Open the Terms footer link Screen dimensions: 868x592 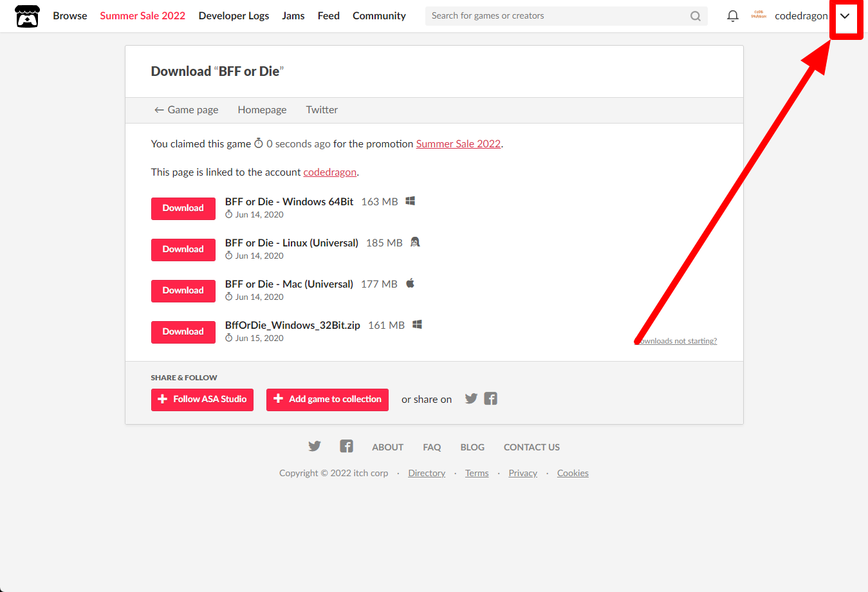pyautogui.click(x=477, y=473)
